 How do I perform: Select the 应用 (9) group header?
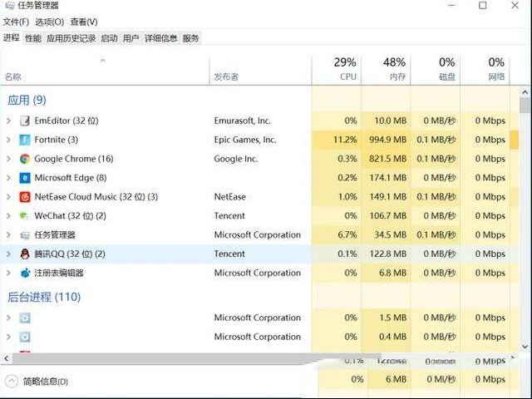27,100
